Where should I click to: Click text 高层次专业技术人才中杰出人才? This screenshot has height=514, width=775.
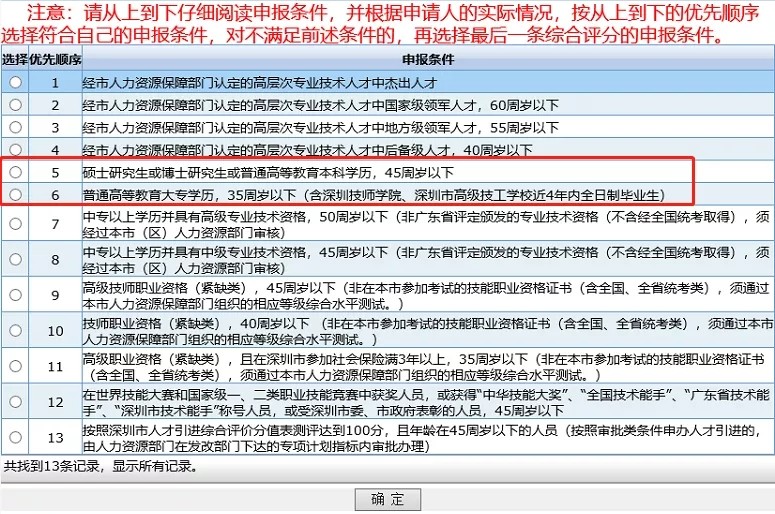[x=345, y=83]
